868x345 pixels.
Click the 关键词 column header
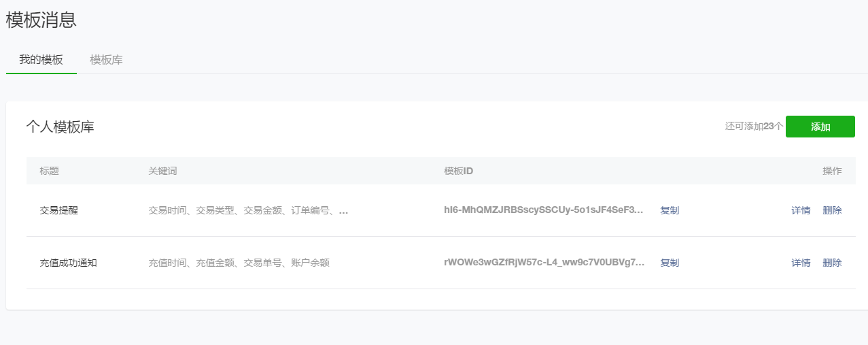point(162,171)
